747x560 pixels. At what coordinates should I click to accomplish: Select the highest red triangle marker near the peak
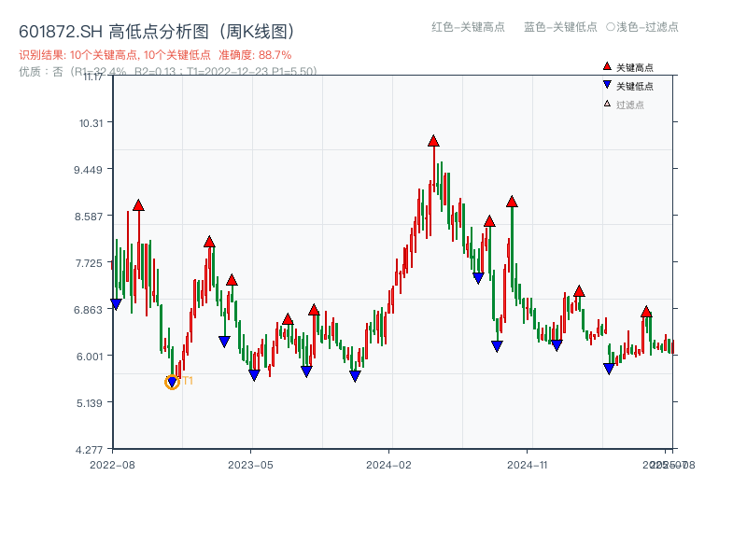click(433, 140)
